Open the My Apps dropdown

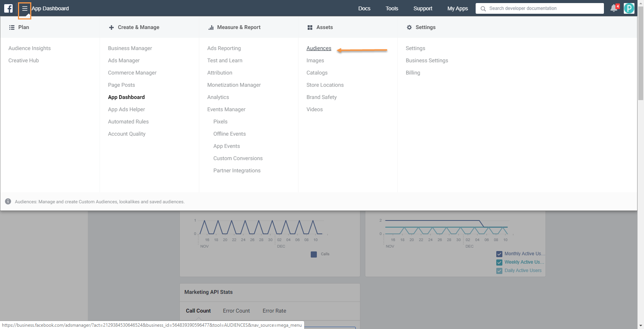(457, 8)
